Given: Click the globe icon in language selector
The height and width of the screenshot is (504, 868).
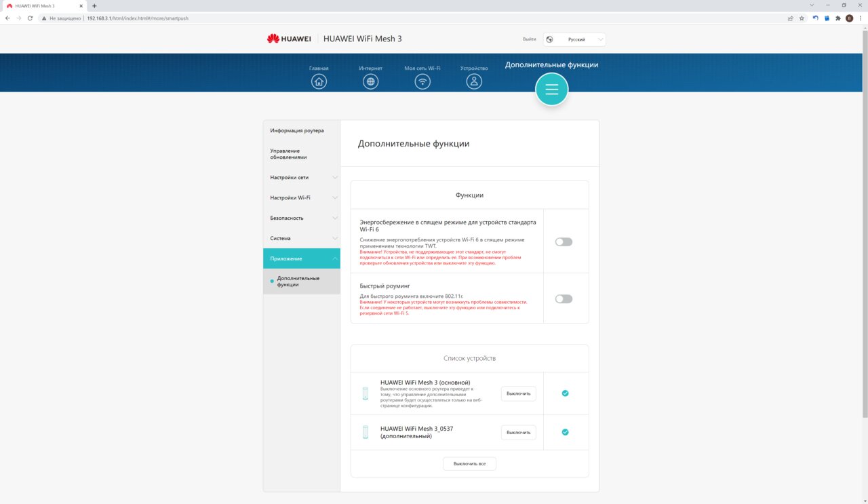Looking at the screenshot, I should tap(549, 39).
